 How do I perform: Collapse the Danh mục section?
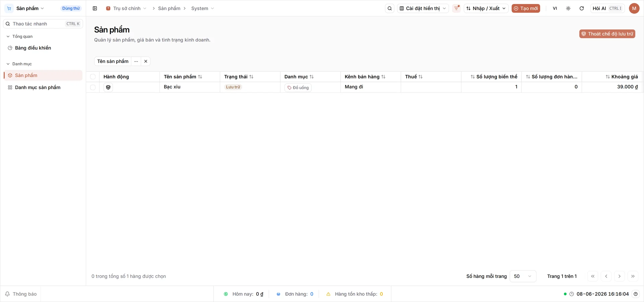pos(19,64)
